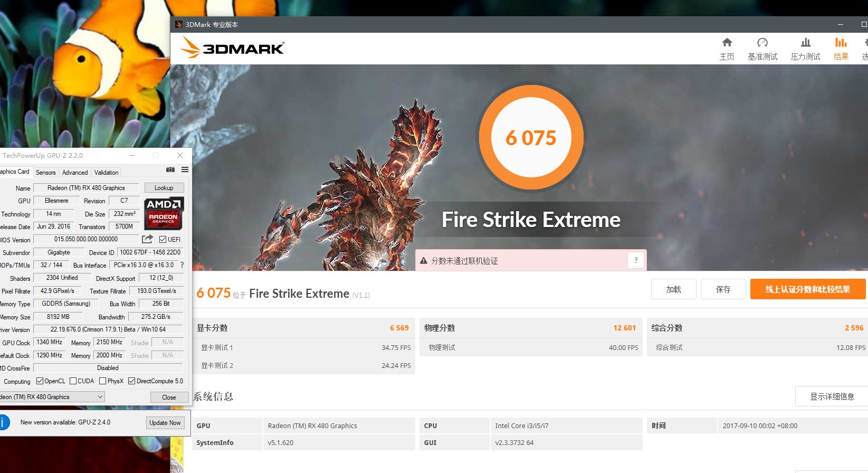Click the orange 线上认证分数和比较结果 button

(x=808, y=289)
